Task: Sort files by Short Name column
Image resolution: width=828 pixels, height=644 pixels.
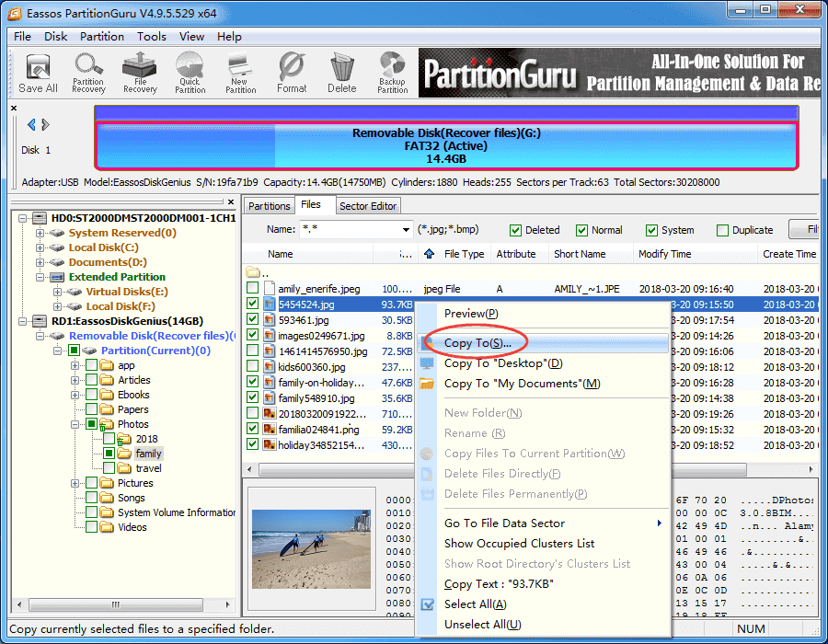Action: coord(591,254)
